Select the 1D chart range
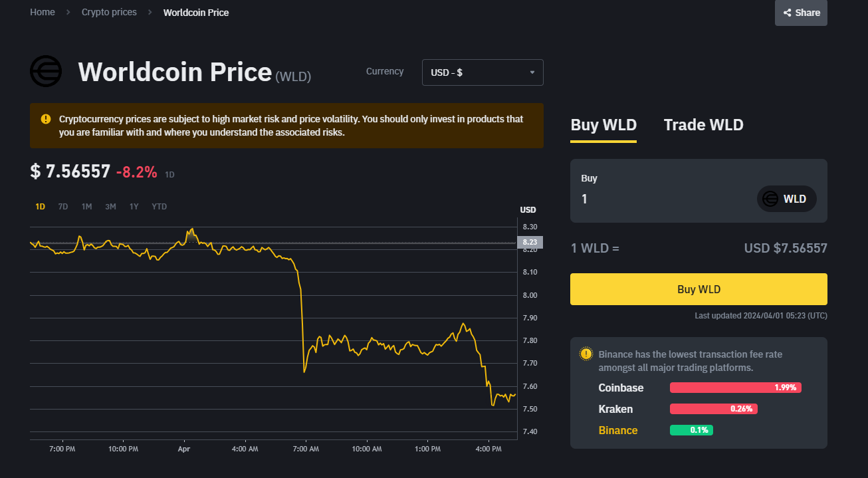 click(x=40, y=207)
